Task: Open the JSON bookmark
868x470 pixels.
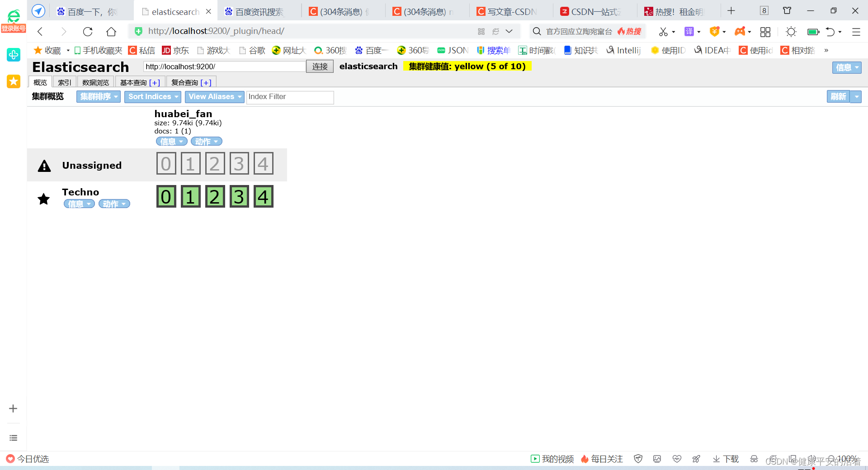Action: 453,50
